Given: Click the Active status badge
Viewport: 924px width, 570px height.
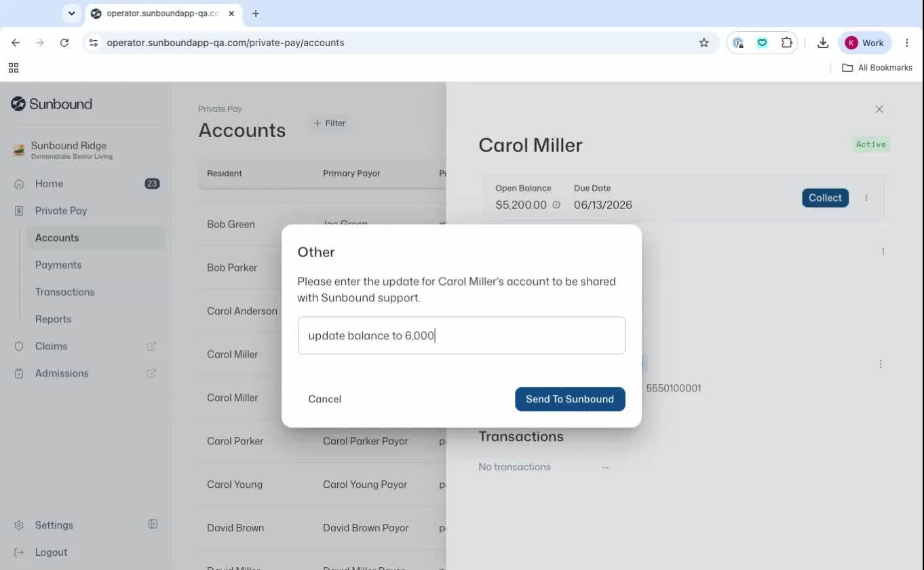Looking at the screenshot, I should coord(870,145).
